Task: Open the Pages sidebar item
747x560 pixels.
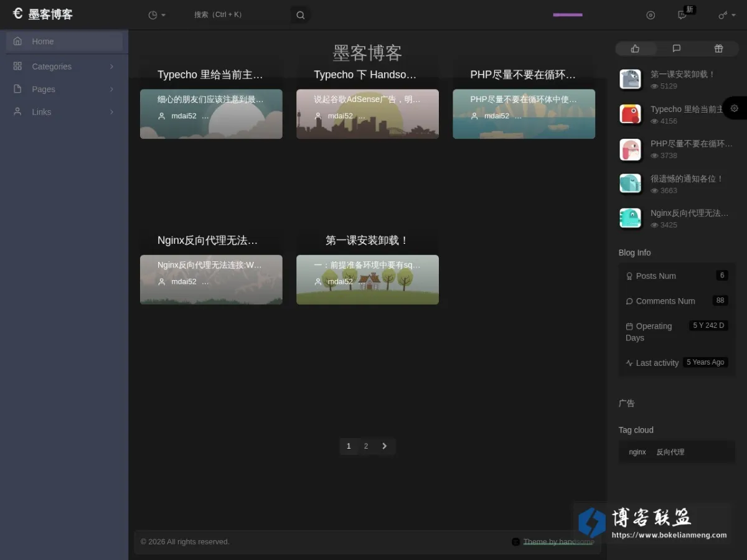Action: pos(64,89)
